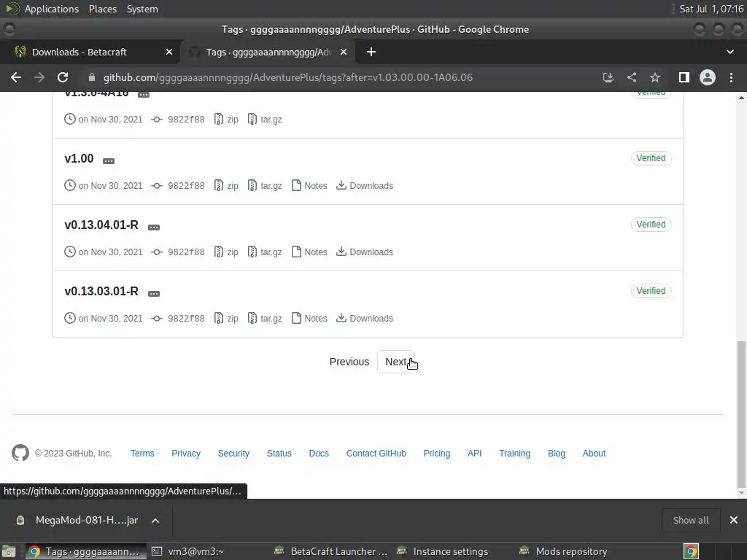Expand the ellipsis next to v0.13.03.01-R

(153, 293)
